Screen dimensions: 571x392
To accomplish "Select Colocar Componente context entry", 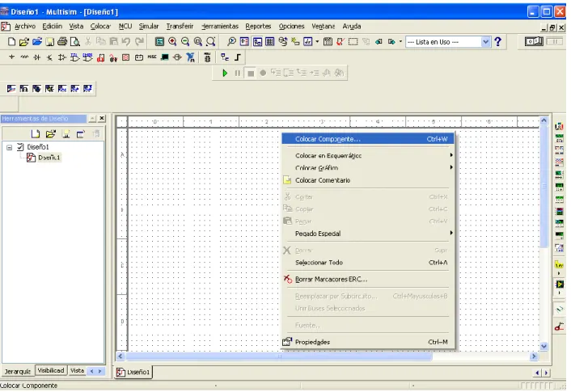I will tap(368, 139).
